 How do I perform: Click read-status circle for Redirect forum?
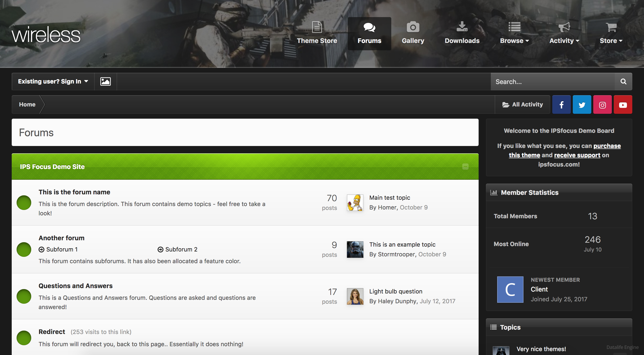tap(24, 338)
